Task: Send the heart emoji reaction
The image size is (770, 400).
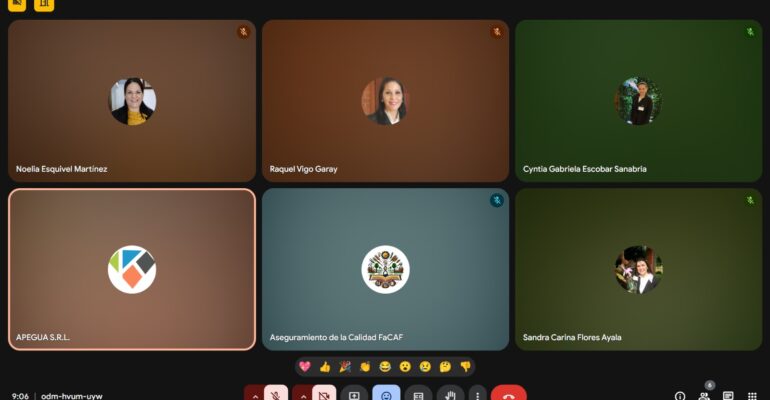Action: pos(305,367)
